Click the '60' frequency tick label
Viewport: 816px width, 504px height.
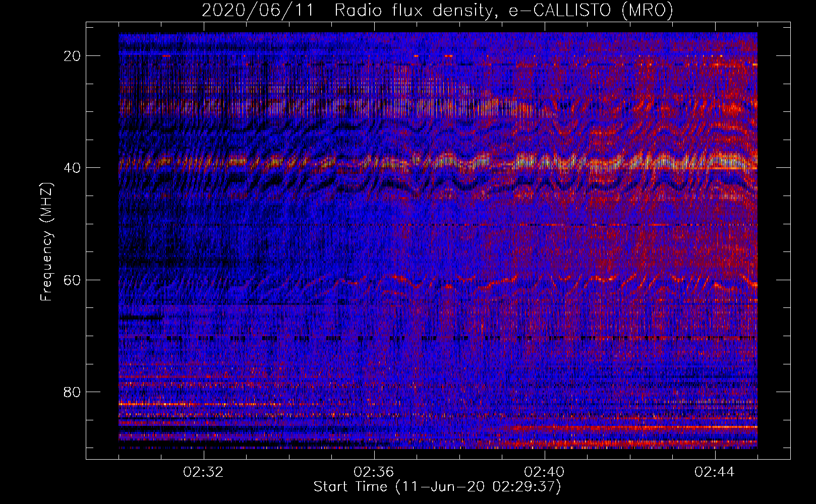click(73, 280)
